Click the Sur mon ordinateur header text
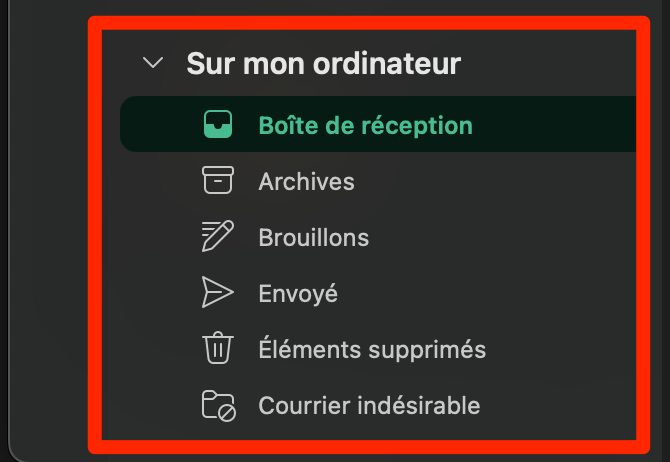The width and height of the screenshot is (670, 462). click(323, 64)
